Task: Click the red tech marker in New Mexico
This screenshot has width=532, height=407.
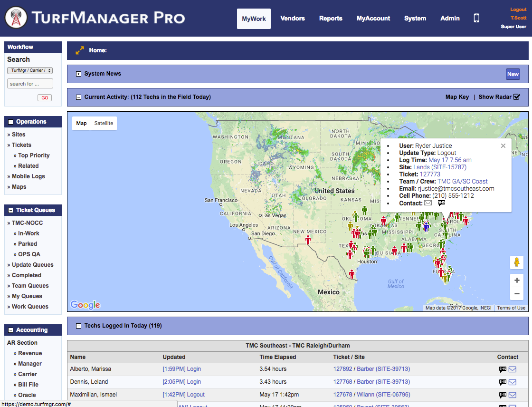Action: (308, 240)
